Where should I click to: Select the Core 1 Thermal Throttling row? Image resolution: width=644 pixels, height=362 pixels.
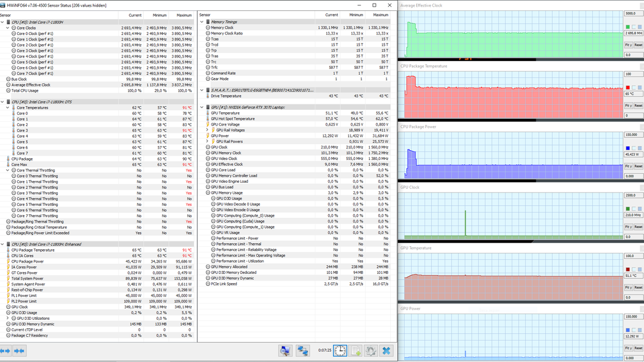[97, 182]
